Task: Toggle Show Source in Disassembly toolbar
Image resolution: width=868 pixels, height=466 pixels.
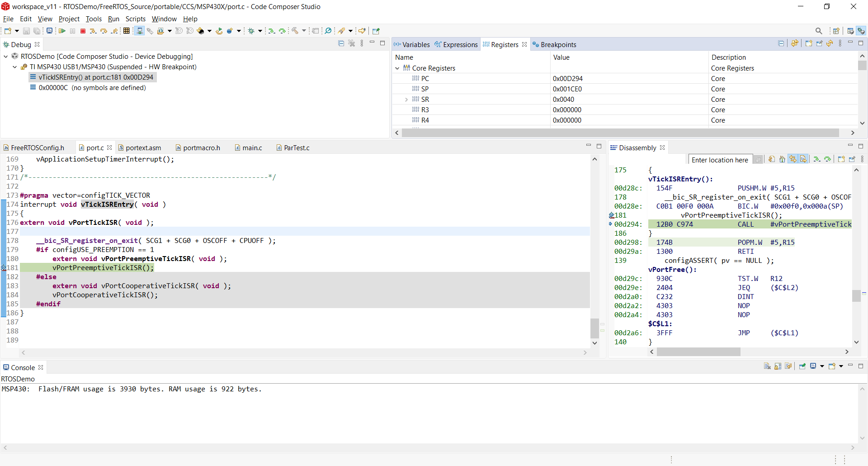Action: [x=803, y=159]
